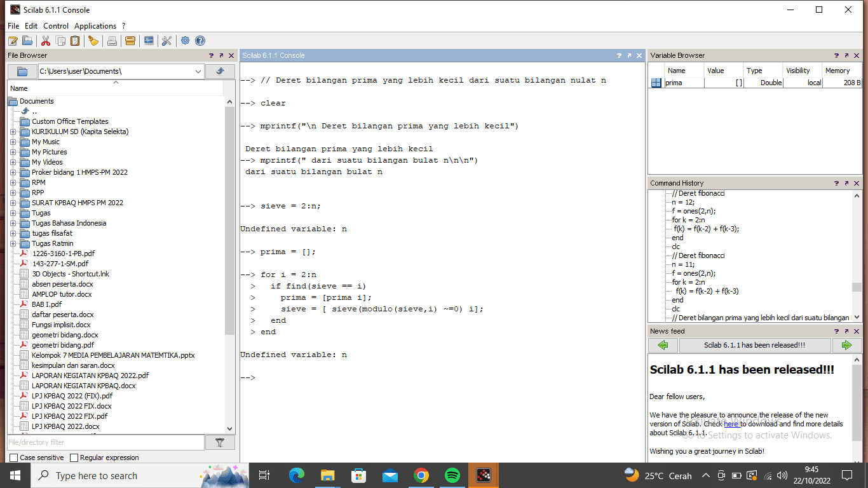Click the Type column header in Variable Browser
This screenshot has height=488, width=868.
763,71
